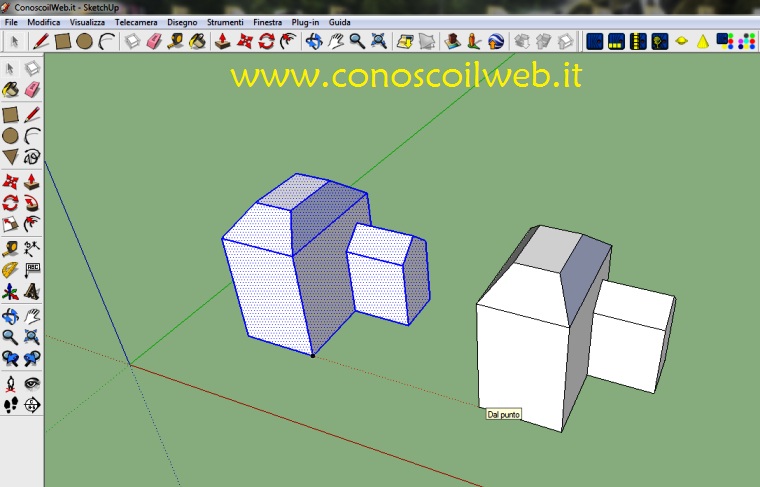Click the Get Models download box icon
The image size is (760, 487).
pos(522,42)
